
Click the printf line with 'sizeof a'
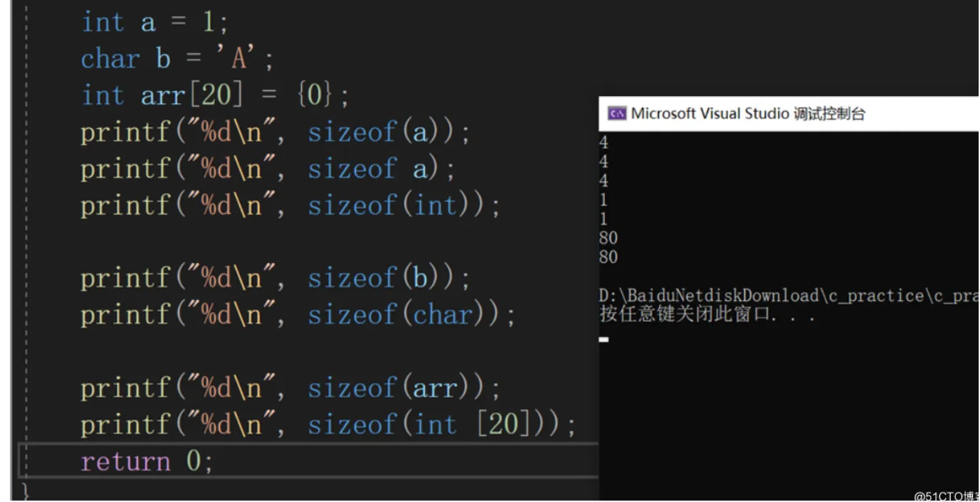(x=268, y=169)
